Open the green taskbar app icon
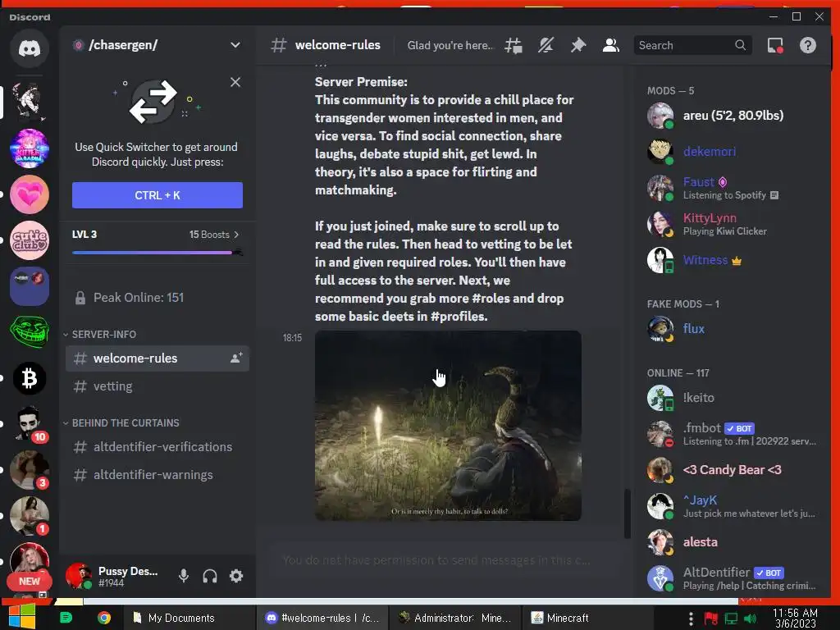This screenshot has height=630, width=840. pyautogui.click(x=66, y=618)
